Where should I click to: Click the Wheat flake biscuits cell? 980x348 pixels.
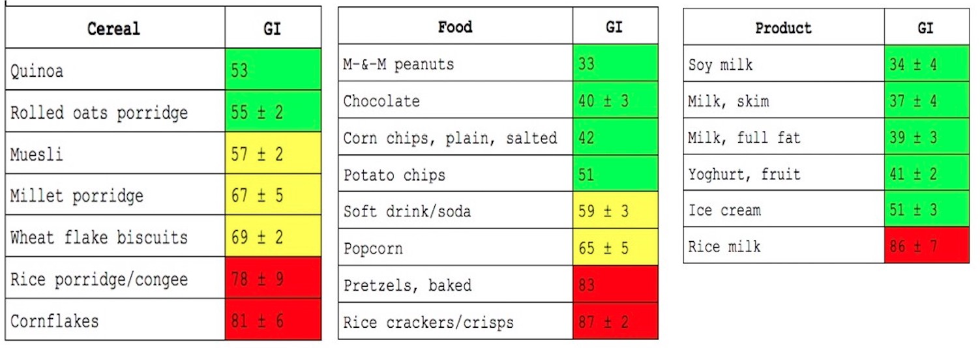(x=99, y=237)
